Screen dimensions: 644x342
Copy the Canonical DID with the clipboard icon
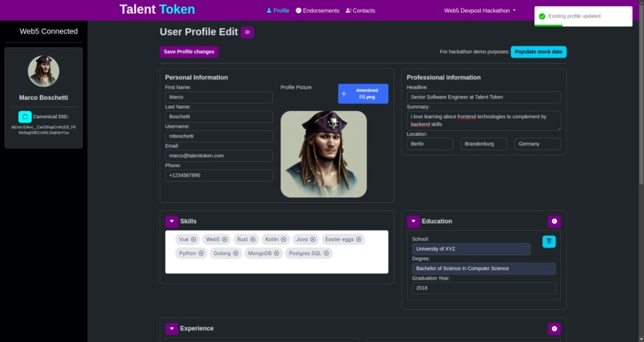tap(25, 117)
